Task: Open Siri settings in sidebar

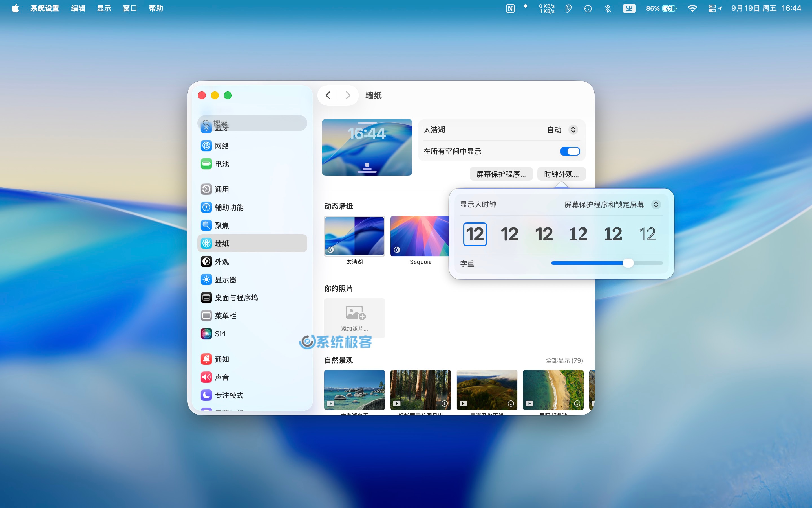Action: coord(252,334)
